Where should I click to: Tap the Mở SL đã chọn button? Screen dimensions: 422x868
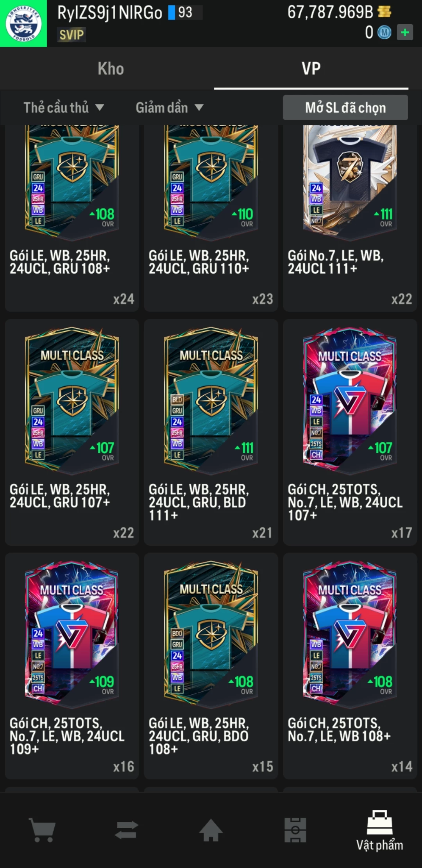(x=345, y=108)
